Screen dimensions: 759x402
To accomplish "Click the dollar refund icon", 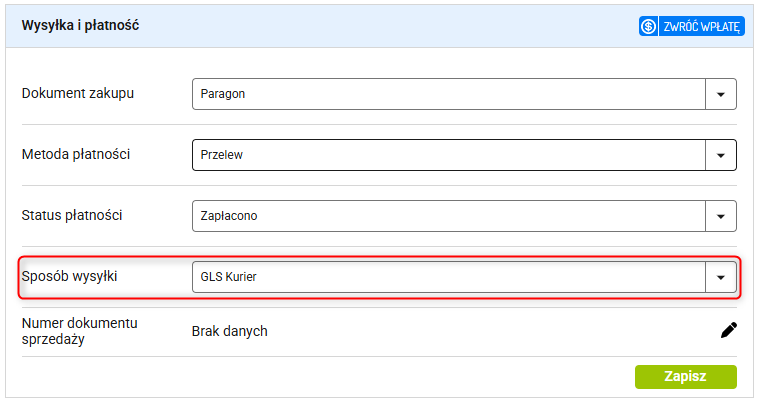I will click(x=648, y=26).
